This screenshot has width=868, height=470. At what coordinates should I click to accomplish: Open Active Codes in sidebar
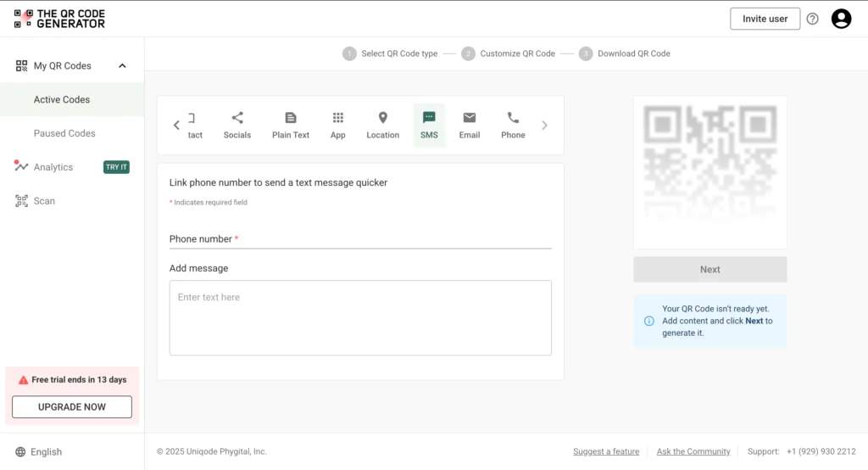point(72,100)
